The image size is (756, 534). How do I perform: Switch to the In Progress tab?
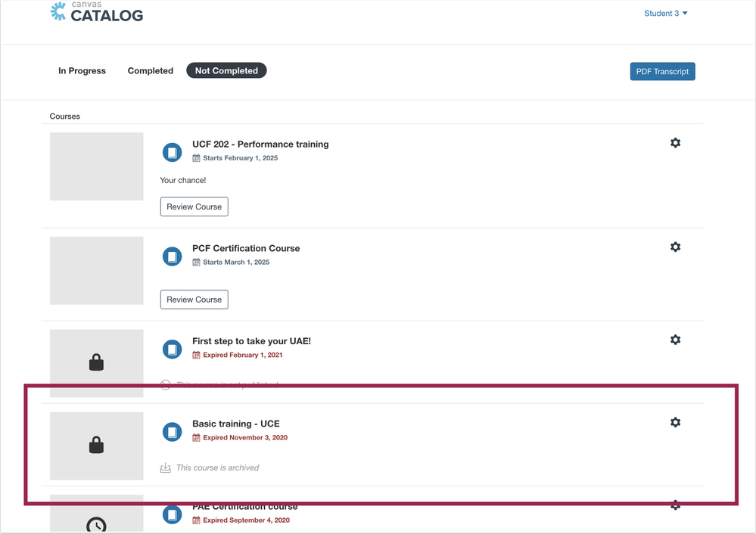click(82, 70)
